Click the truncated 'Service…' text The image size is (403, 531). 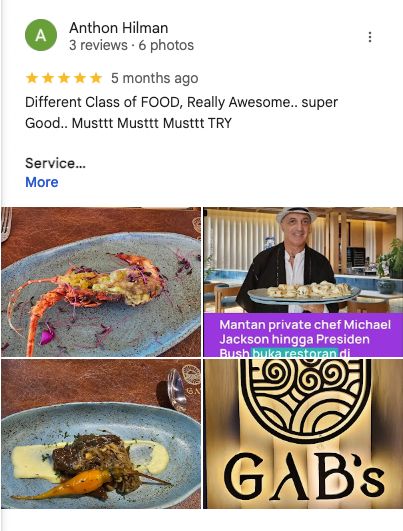(x=55, y=163)
